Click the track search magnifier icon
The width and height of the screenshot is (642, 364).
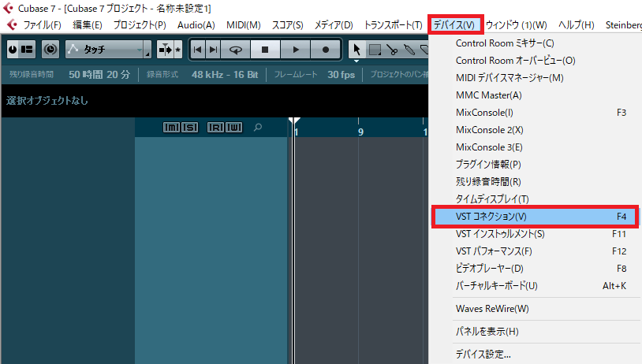coord(258,127)
